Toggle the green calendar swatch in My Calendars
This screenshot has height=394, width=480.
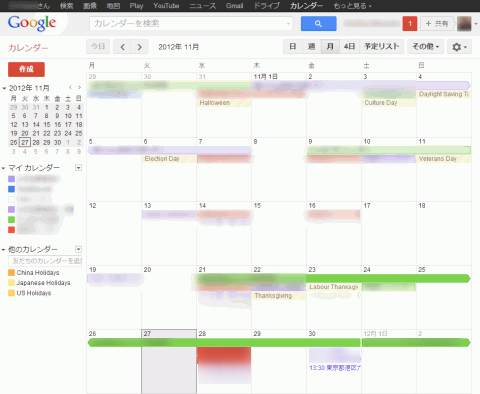pyautogui.click(x=11, y=220)
